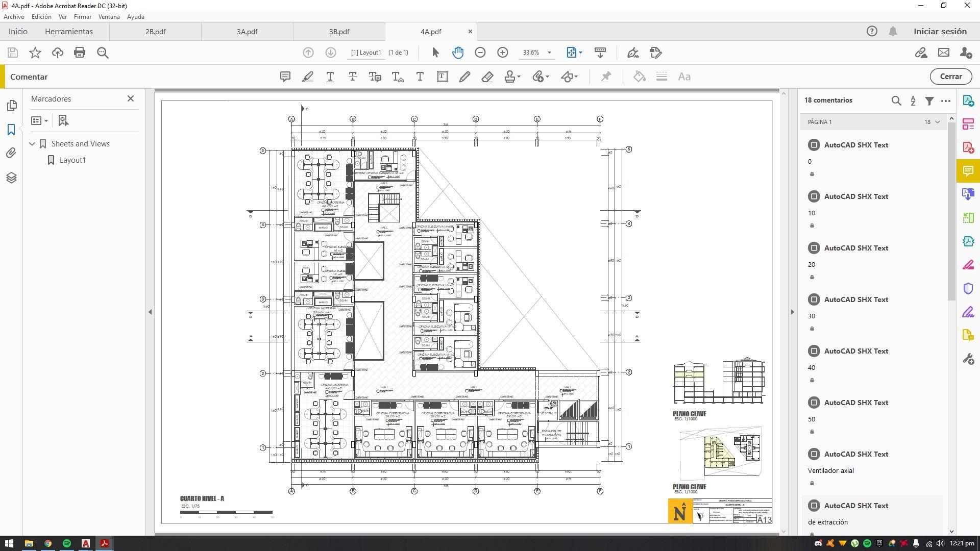Click Iniciar sesión link
This screenshot has height=551, width=980.
(940, 32)
